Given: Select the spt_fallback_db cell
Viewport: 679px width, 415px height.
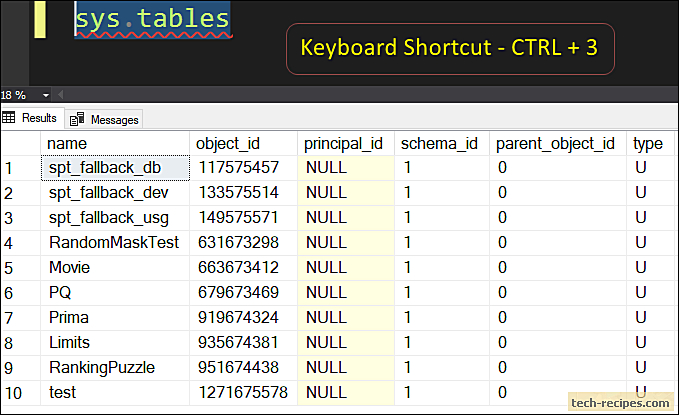Looking at the screenshot, I should 115,168.
